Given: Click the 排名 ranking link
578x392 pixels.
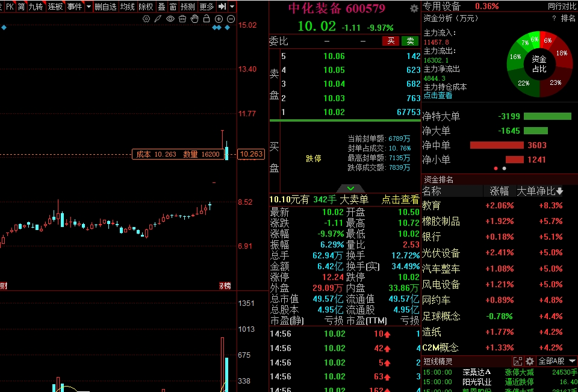Looking at the screenshot, I should pyautogui.click(x=568, y=18).
